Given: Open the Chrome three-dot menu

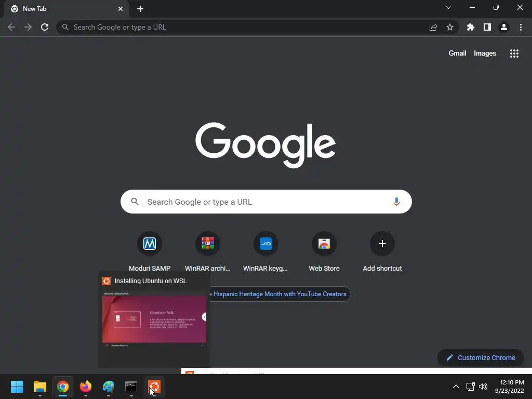Looking at the screenshot, I should click(521, 27).
